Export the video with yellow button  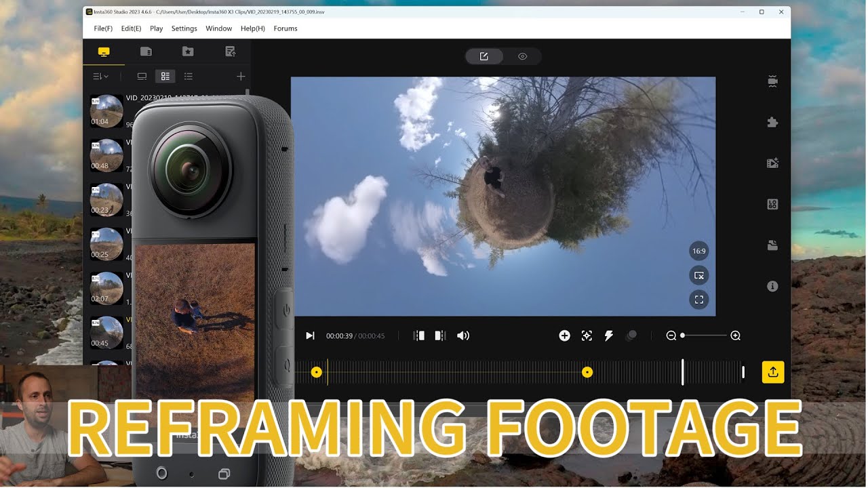[x=773, y=371]
